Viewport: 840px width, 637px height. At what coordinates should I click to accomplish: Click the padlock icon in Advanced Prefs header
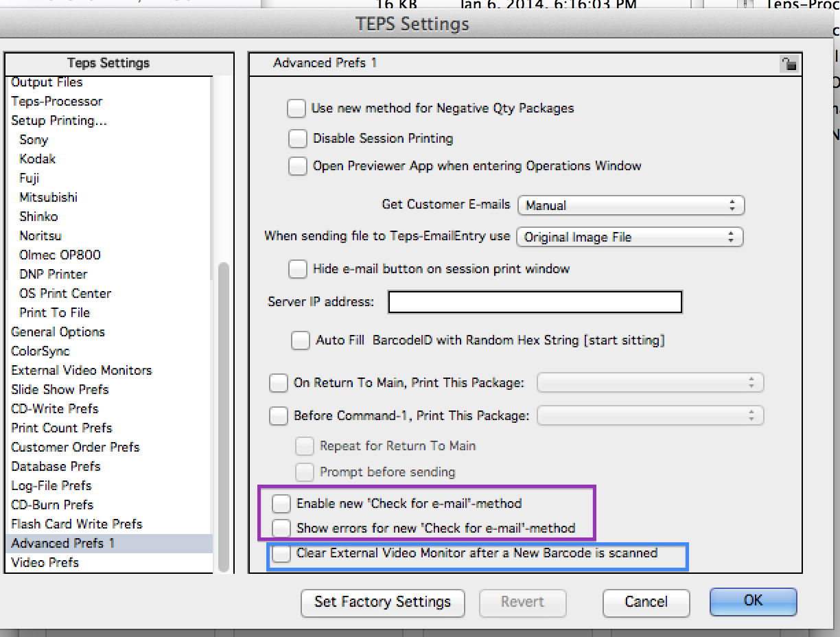coord(789,65)
